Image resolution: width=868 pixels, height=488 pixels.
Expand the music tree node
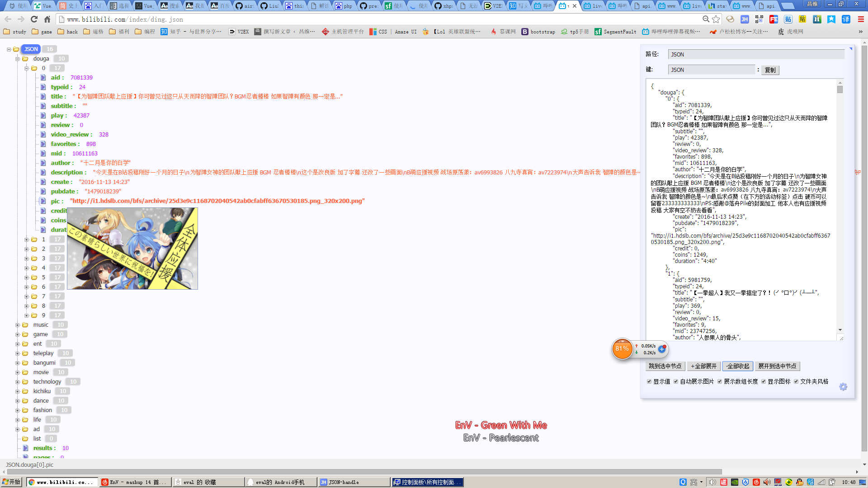click(x=18, y=325)
